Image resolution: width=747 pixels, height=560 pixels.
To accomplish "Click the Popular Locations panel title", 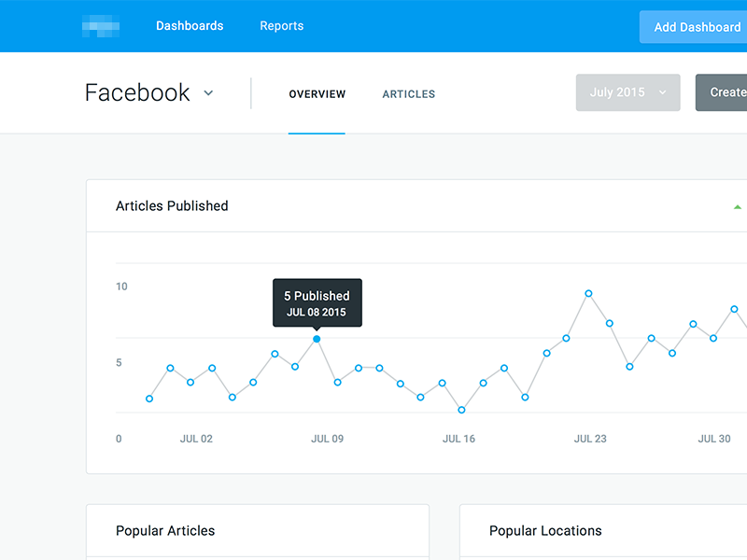I will pos(545,530).
